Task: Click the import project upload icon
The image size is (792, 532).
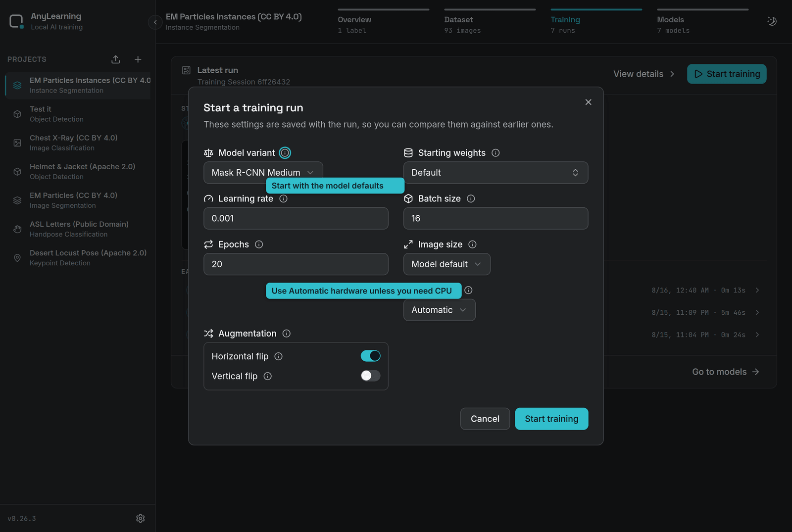Action: pyautogui.click(x=116, y=59)
